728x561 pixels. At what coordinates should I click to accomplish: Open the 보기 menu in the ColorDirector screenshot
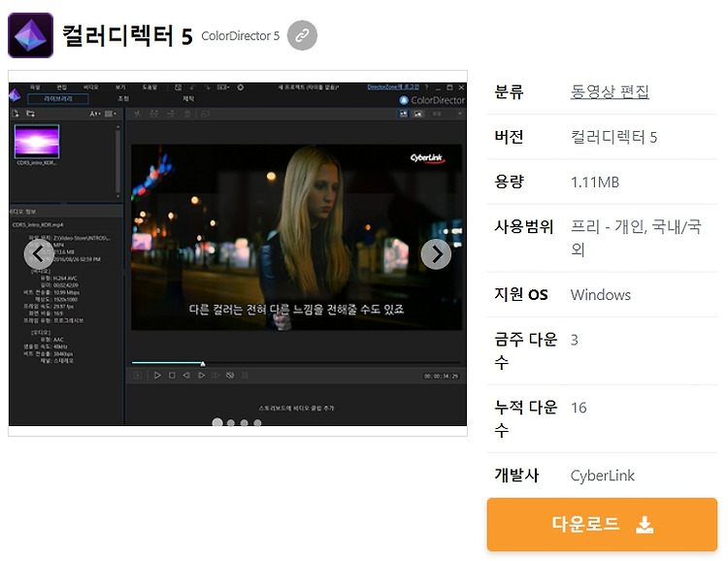coord(120,87)
